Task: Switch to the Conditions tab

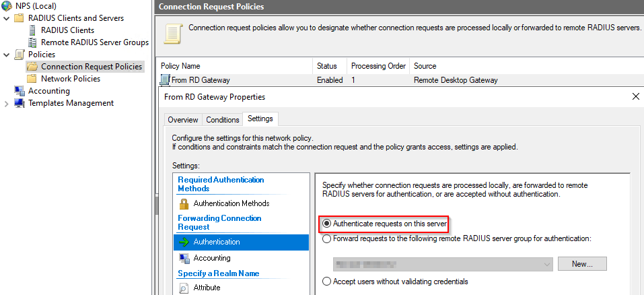Action: click(x=223, y=120)
